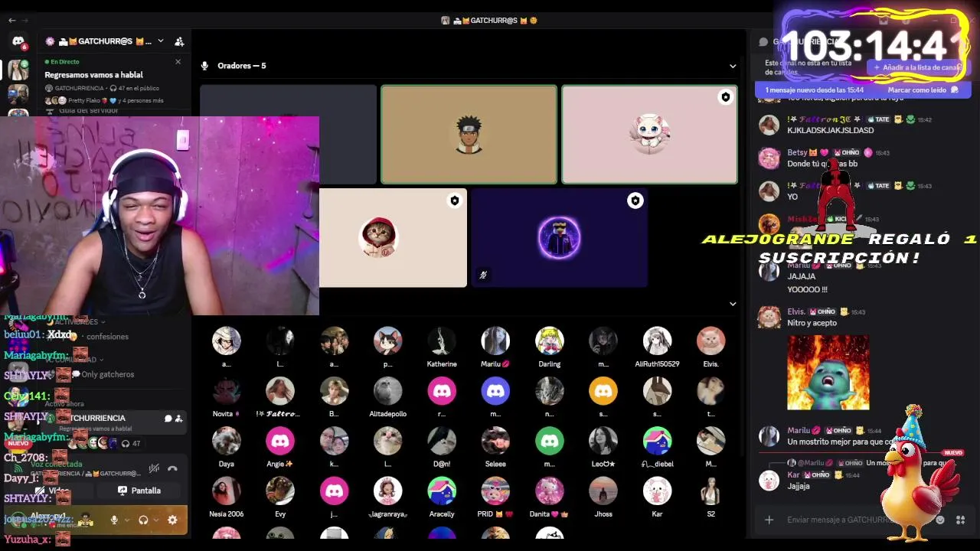This screenshot has height=551, width=980.
Task: Open audience member Kar's avatar
Action: click(657, 491)
